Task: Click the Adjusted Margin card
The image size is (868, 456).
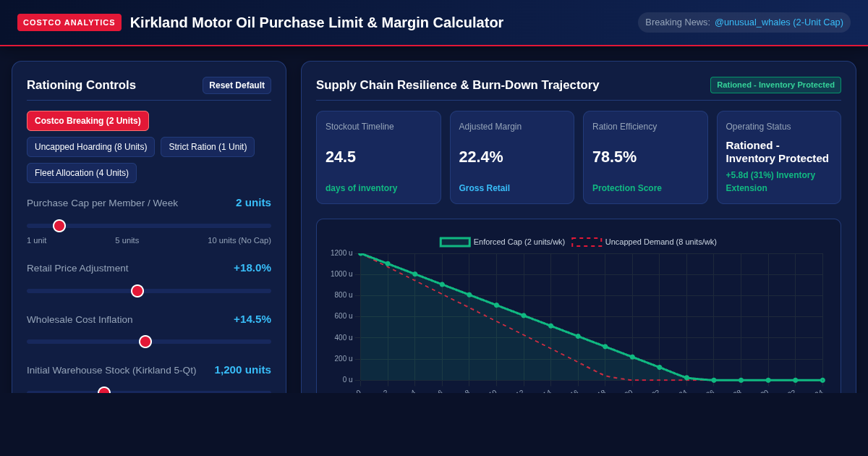Action: pos(512,157)
